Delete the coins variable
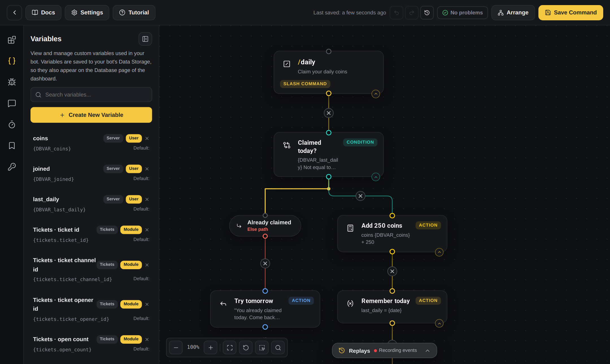 pos(147,138)
